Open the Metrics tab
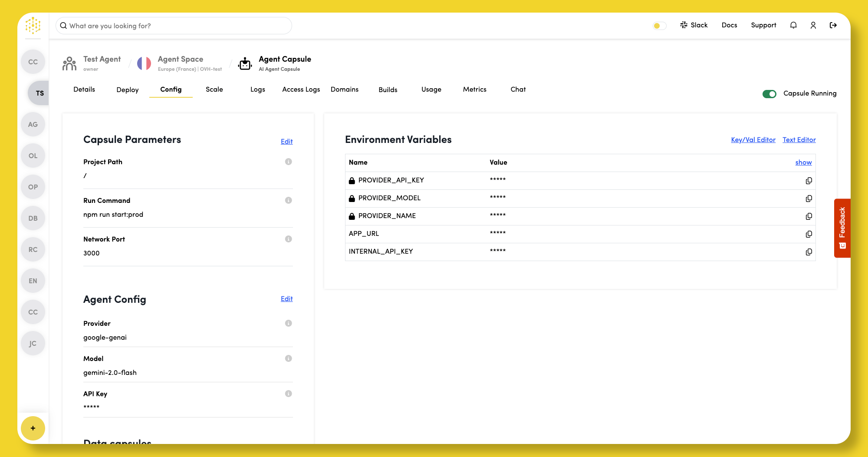868x457 pixels. [474, 89]
